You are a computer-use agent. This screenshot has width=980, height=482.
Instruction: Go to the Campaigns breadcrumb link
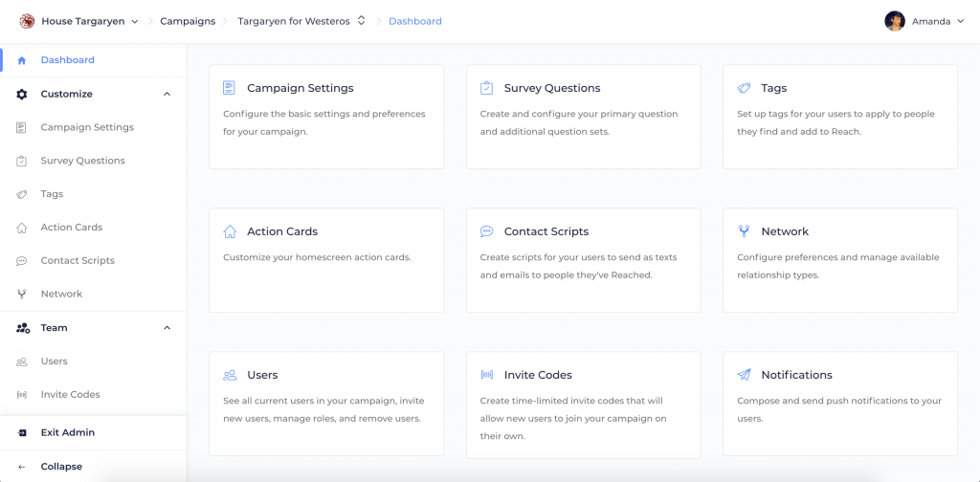pyautogui.click(x=188, y=21)
